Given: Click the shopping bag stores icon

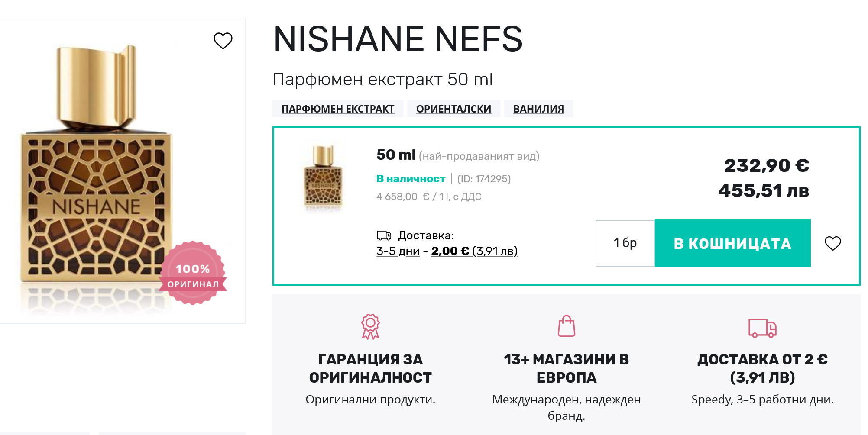Looking at the screenshot, I should coord(566,326).
